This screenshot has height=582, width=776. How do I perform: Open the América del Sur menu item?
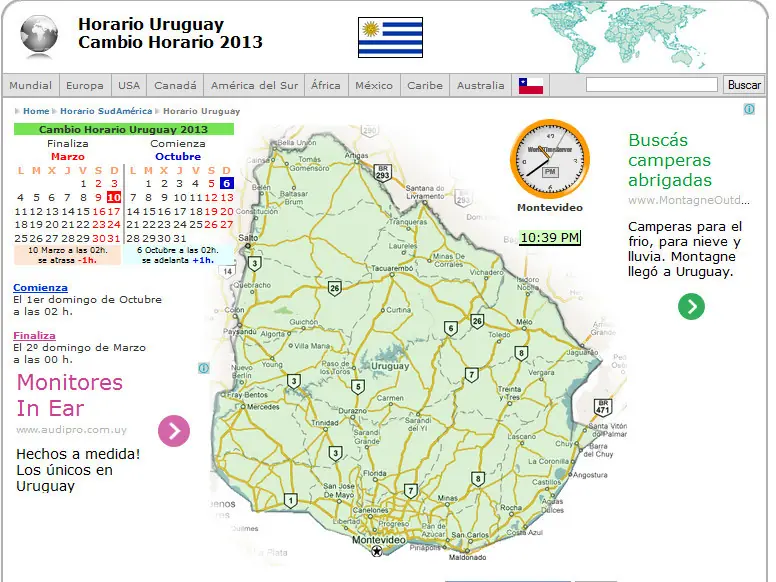254,86
